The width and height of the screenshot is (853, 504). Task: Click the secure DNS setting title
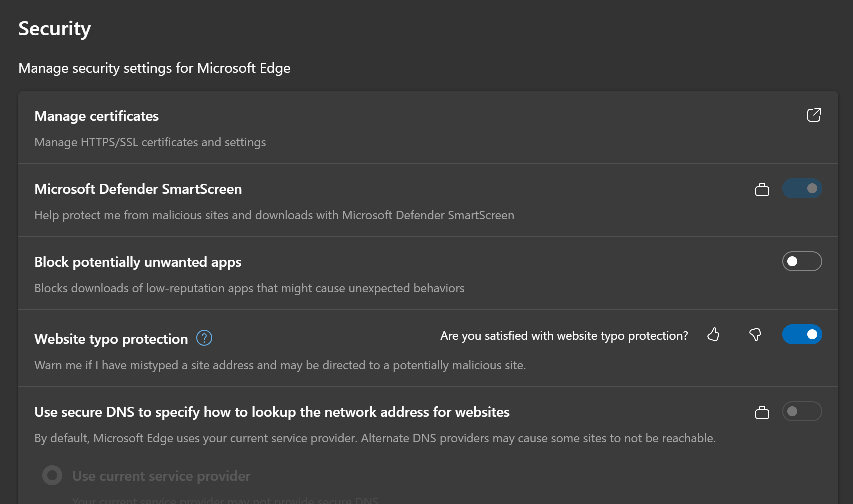tap(272, 412)
